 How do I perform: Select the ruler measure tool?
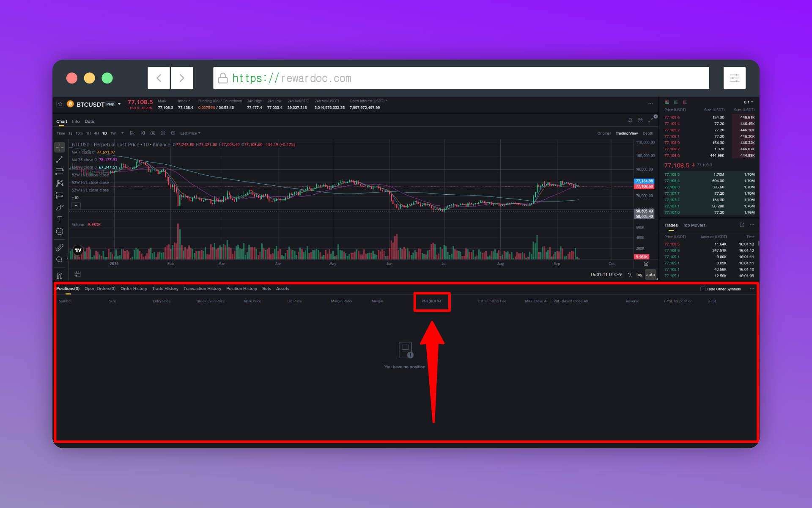coord(60,247)
